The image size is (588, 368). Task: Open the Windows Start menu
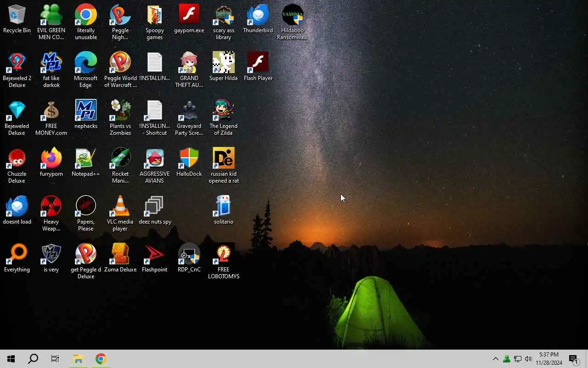click(x=11, y=359)
